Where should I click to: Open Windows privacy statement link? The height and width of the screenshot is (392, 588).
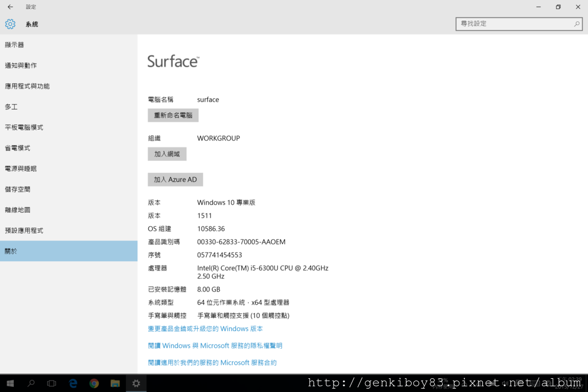pos(215,346)
